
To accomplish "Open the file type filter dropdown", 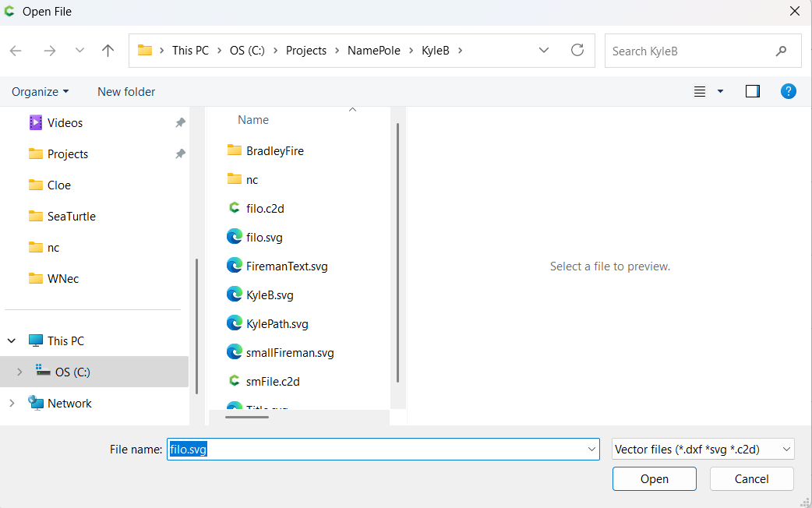I will tap(702, 449).
